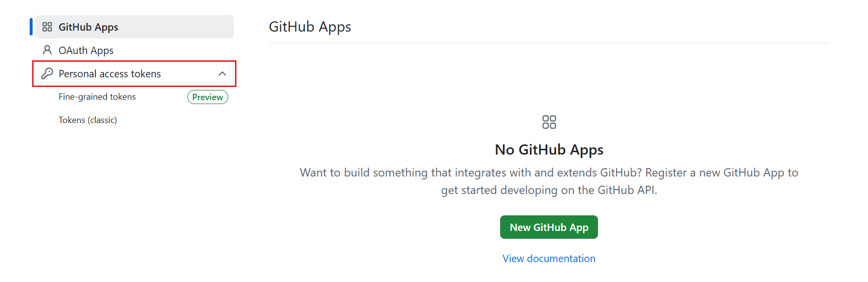
Task: Collapse the Personal access tokens chevron
Action: [x=222, y=74]
